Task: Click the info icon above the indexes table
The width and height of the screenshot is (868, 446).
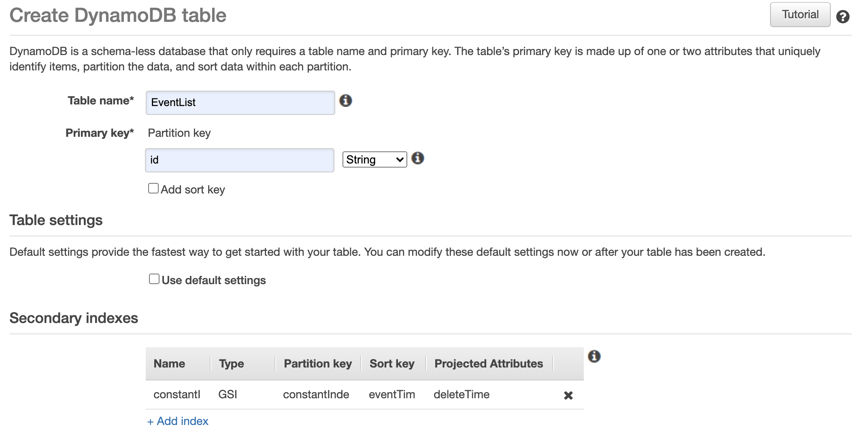Action: coord(595,355)
